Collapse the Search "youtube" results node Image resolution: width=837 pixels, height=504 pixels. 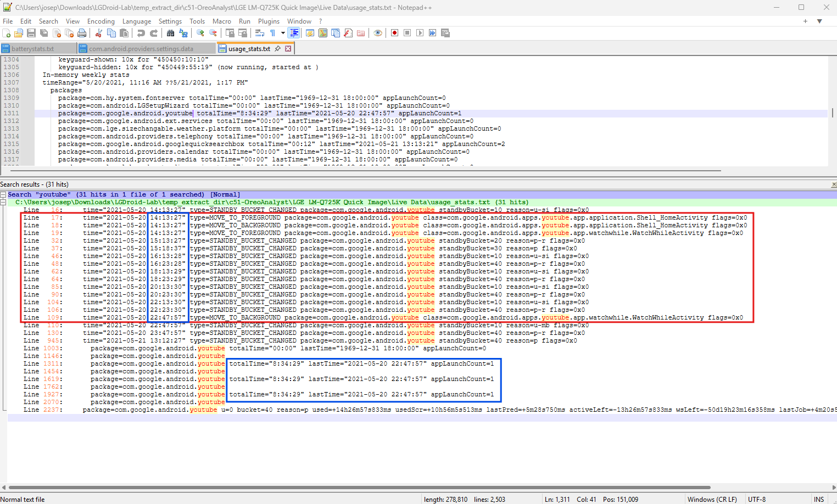pos(3,195)
